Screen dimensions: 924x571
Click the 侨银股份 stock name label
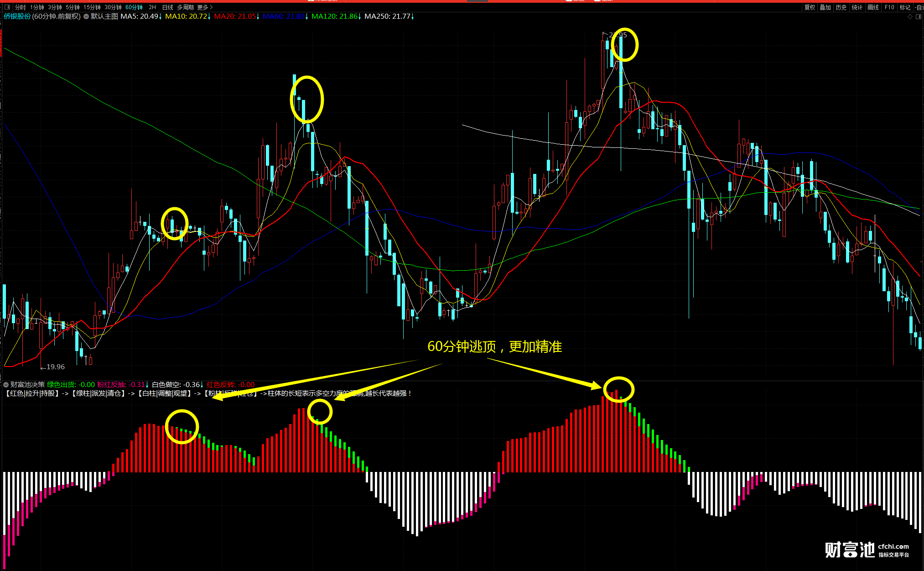17,16
